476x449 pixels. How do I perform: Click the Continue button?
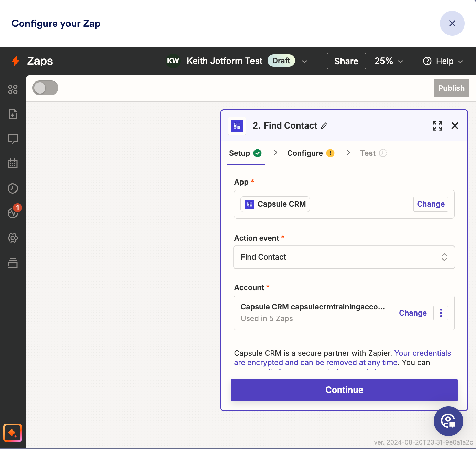(344, 390)
